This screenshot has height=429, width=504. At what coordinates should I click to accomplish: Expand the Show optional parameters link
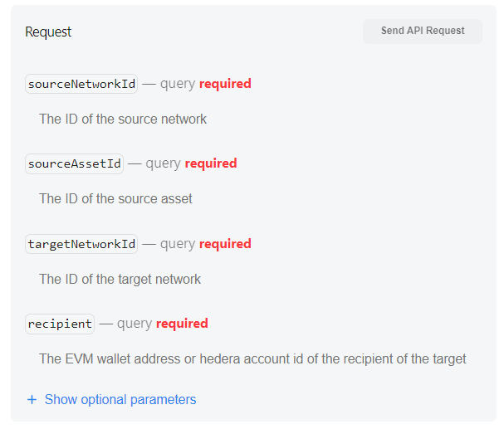[x=120, y=400]
